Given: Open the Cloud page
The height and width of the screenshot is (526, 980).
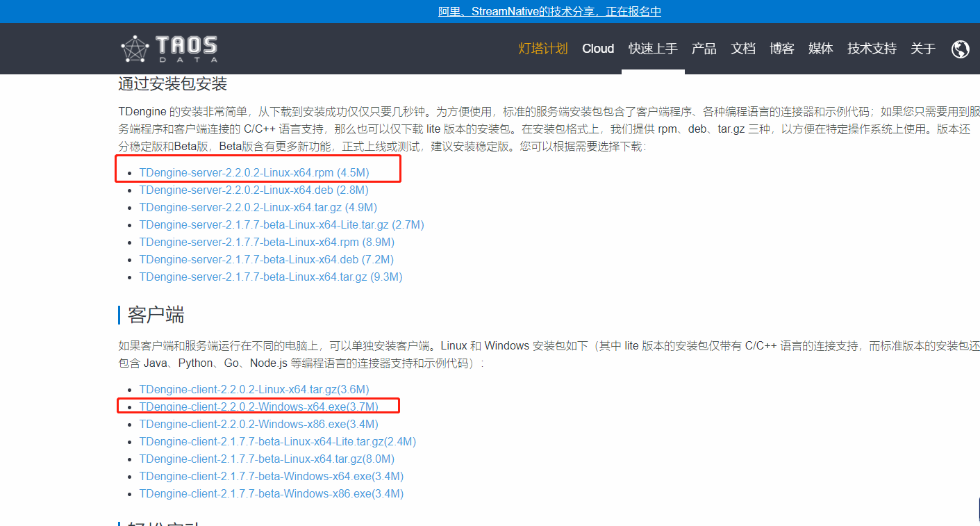Looking at the screenshot, I should [x=598, y=48].
